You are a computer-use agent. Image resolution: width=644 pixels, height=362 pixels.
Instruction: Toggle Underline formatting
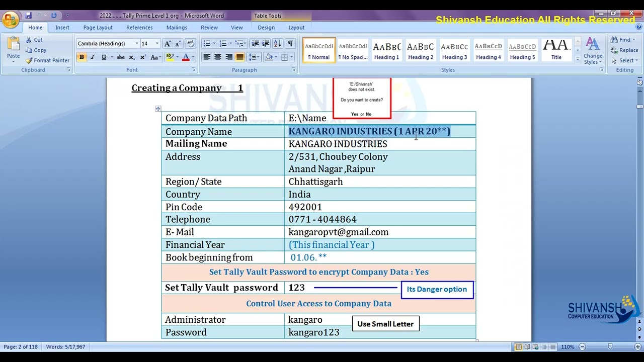coord(104,57)
